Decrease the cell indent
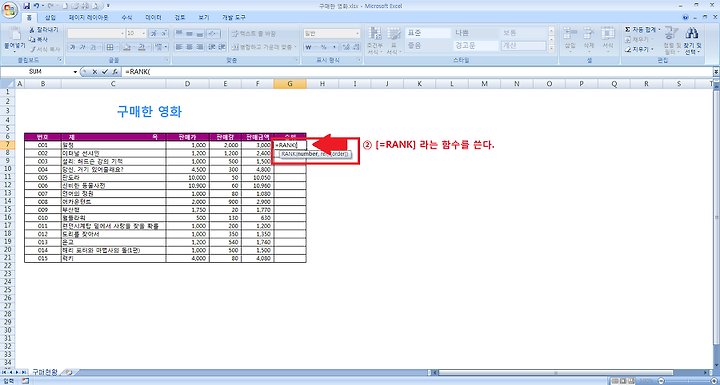 [212, 47]
